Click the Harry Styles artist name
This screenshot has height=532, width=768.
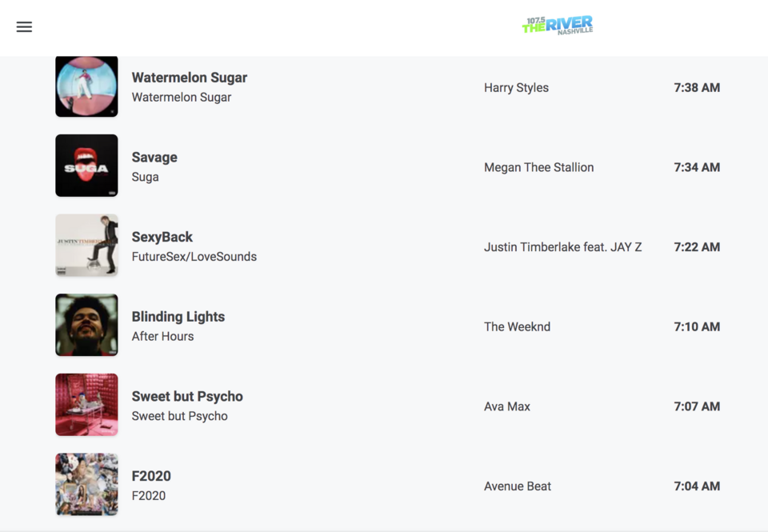516,88
